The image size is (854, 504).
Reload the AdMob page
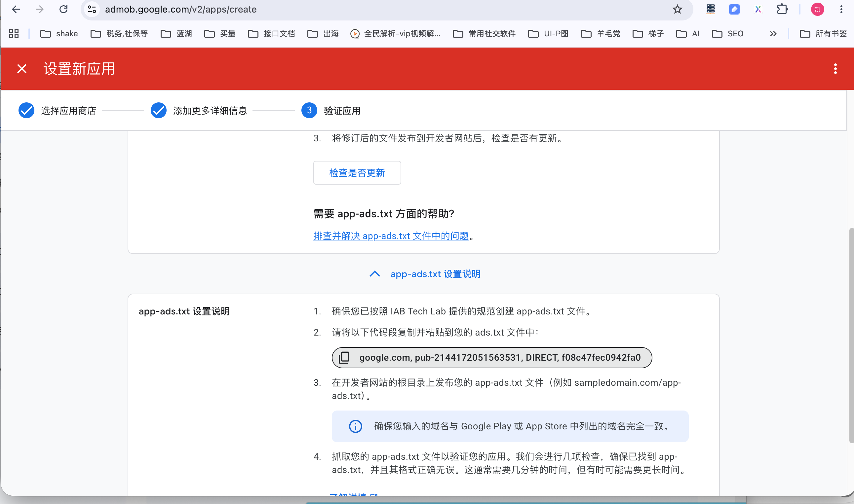pyautogui.click(x=63, y=9)
